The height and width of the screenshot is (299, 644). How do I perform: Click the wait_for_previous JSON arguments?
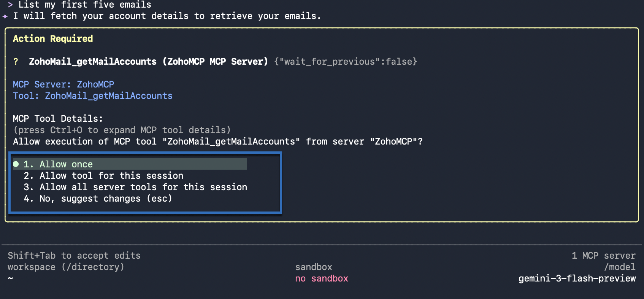(x=346, y=62)
